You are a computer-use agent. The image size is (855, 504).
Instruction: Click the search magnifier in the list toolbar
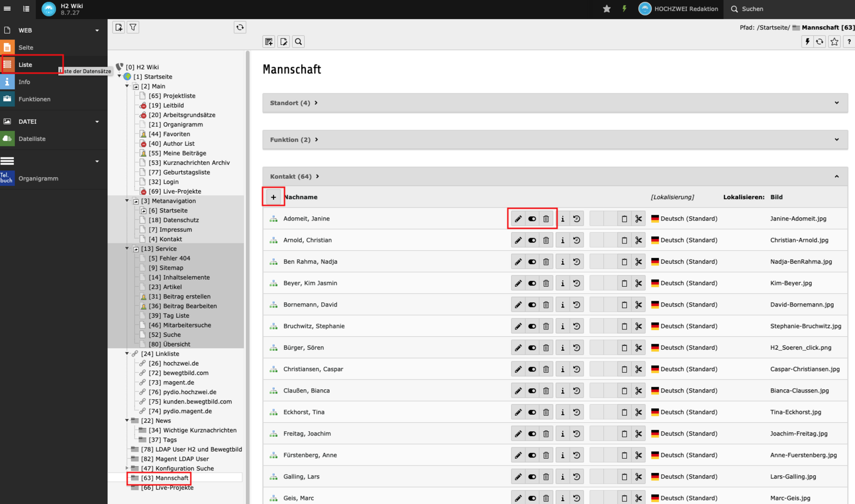[298, 42]
